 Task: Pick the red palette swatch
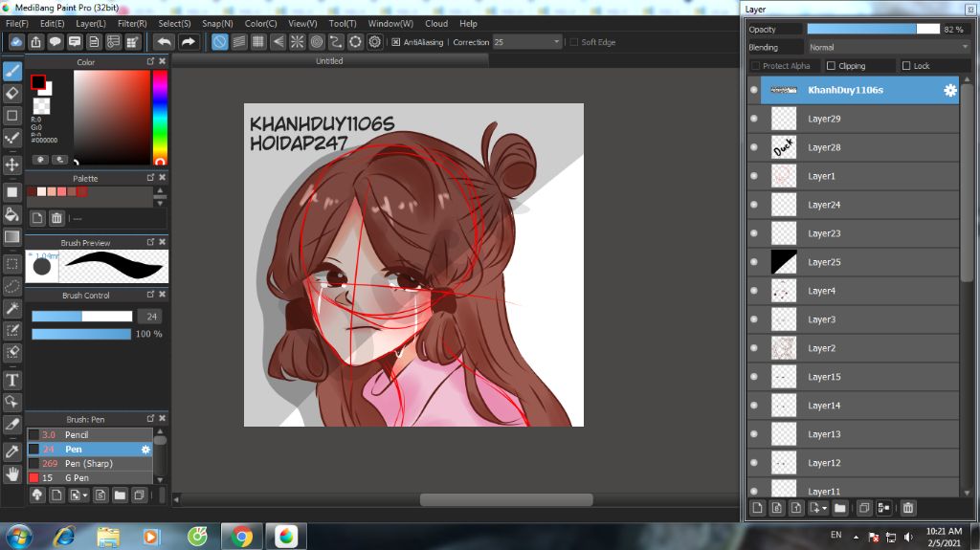[x=82, y=192]
